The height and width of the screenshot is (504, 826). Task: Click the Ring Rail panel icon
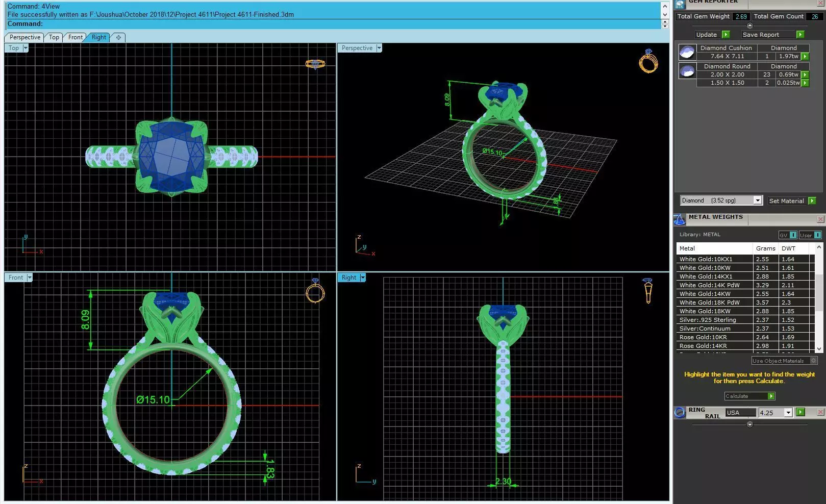[680, 412]
